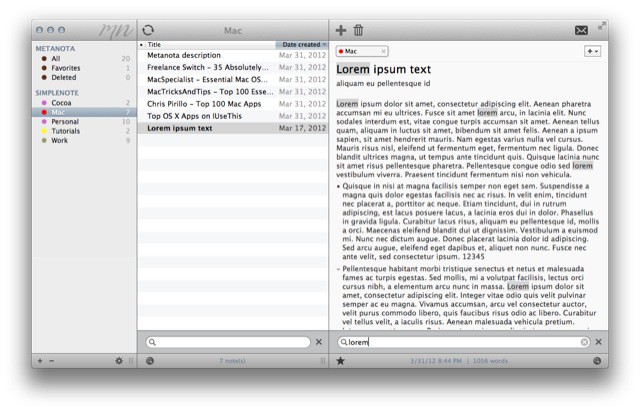
Task: Click the sync refresh icon
Action: click(x=148, y=30)
